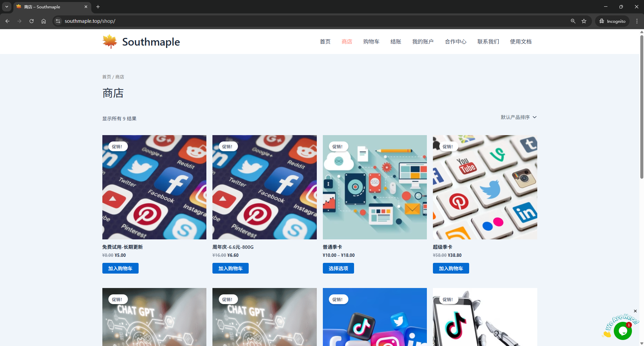This screenshot has height=346, width=644.
Task: Bookmark this page with the star icon
Action: click(584, 21)
